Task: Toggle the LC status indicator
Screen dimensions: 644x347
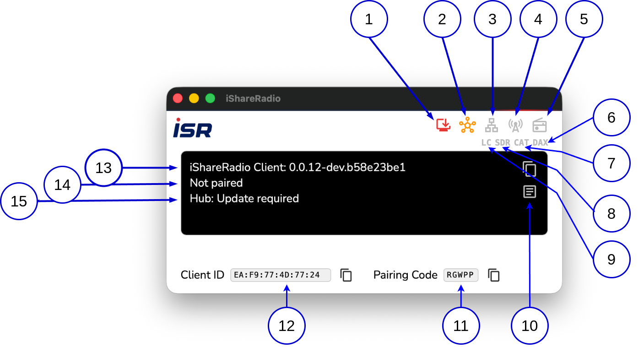Action: coord(486,142)
